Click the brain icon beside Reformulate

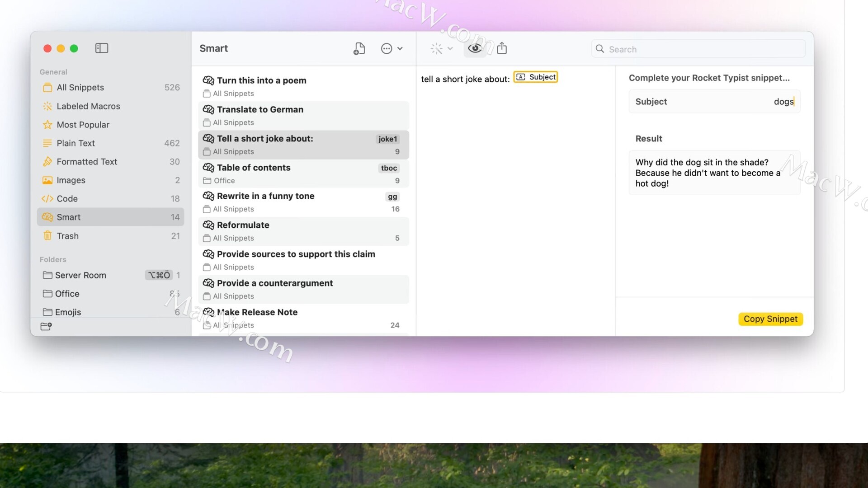pos(208,225)
